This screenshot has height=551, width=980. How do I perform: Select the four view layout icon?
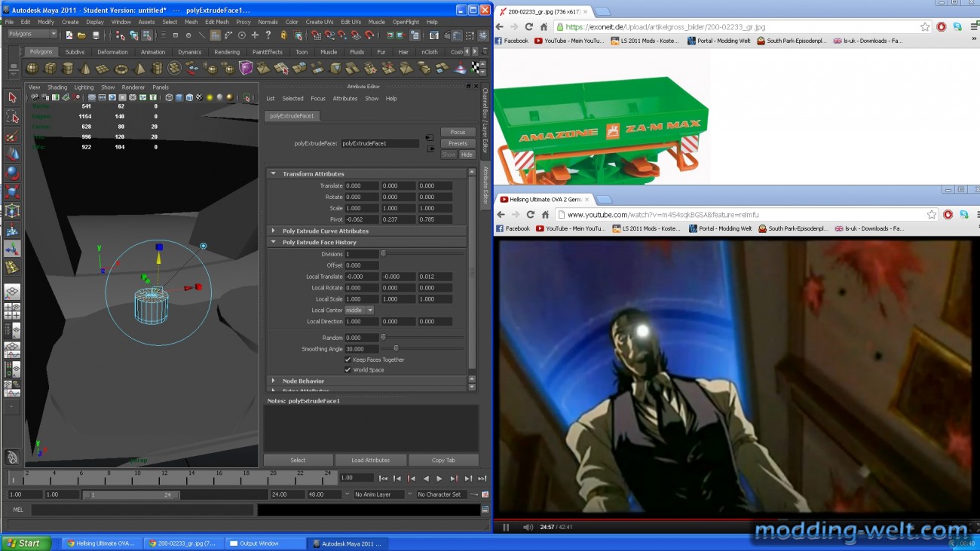click(x=12, y=311)
